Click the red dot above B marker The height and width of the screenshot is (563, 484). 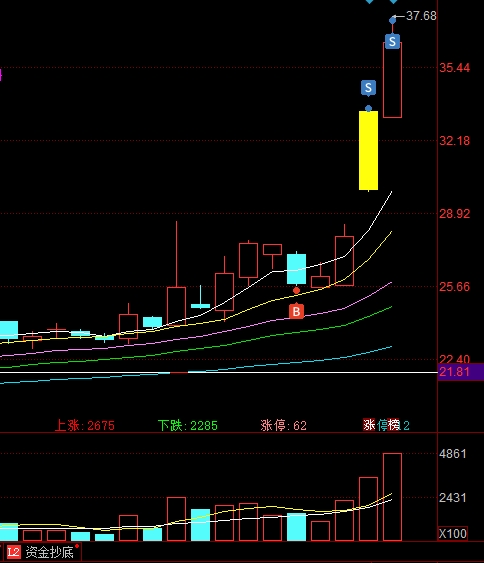296,290
